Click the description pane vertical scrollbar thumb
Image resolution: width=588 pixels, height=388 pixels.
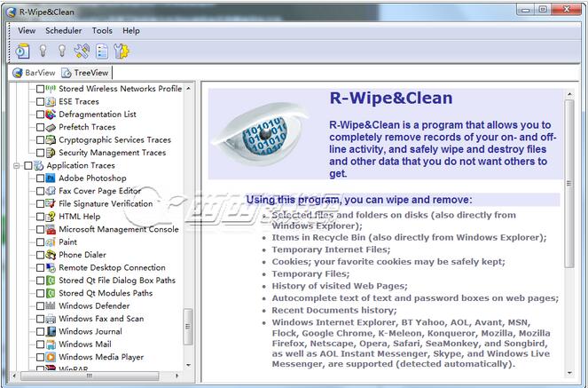(569, 184)
